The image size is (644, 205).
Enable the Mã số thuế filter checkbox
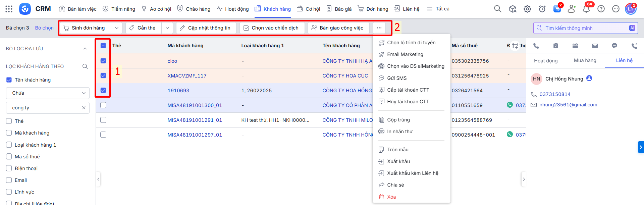[x=9, y=157]
